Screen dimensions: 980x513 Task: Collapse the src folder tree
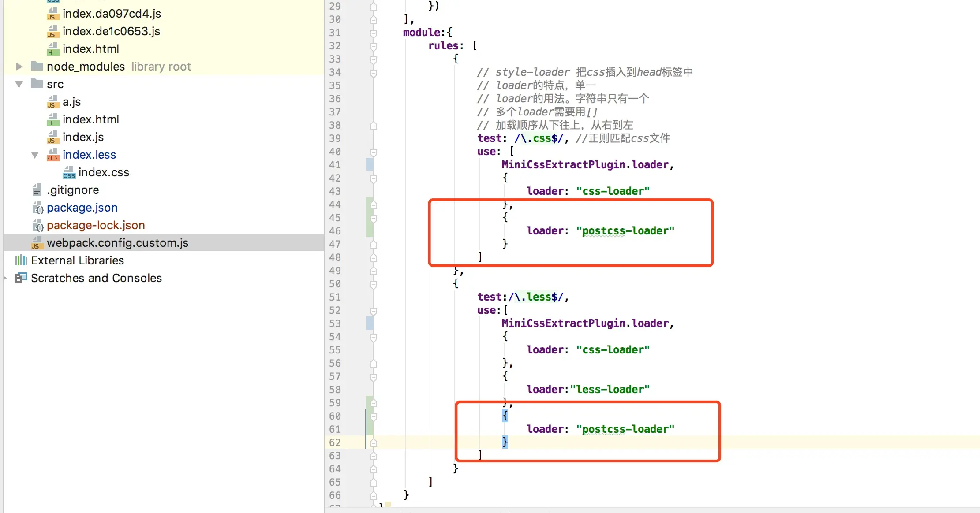click(19, 84)
